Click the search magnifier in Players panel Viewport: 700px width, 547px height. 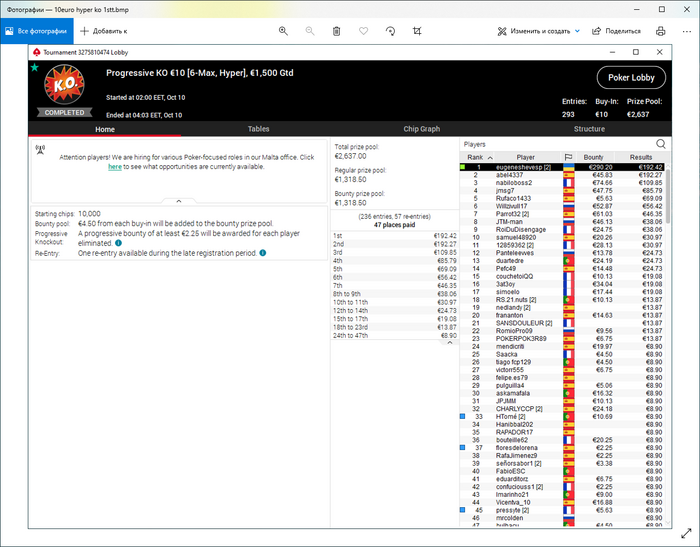(661, 144)
